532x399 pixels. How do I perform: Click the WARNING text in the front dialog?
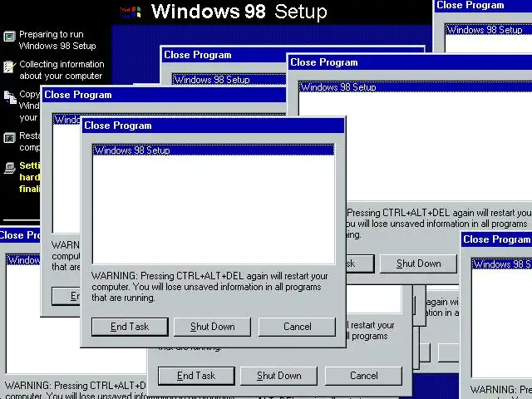(x=209, y=287)
